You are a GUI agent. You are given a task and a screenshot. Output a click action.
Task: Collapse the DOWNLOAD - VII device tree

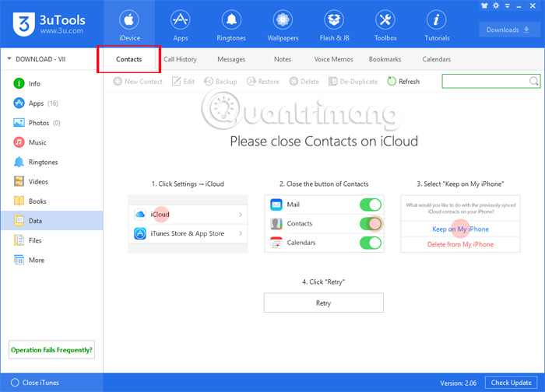(x=9, y=58)
